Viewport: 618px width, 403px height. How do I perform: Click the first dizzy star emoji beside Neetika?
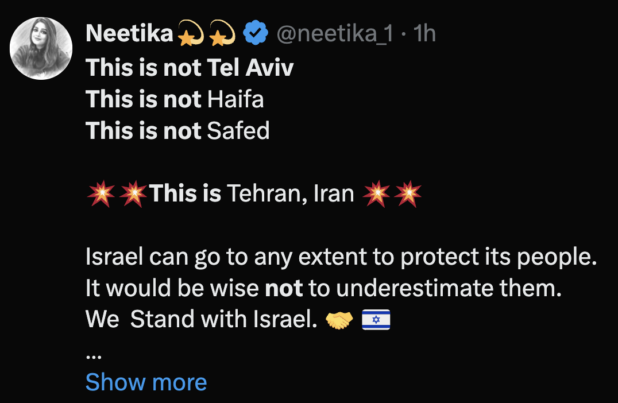(191, 35)
